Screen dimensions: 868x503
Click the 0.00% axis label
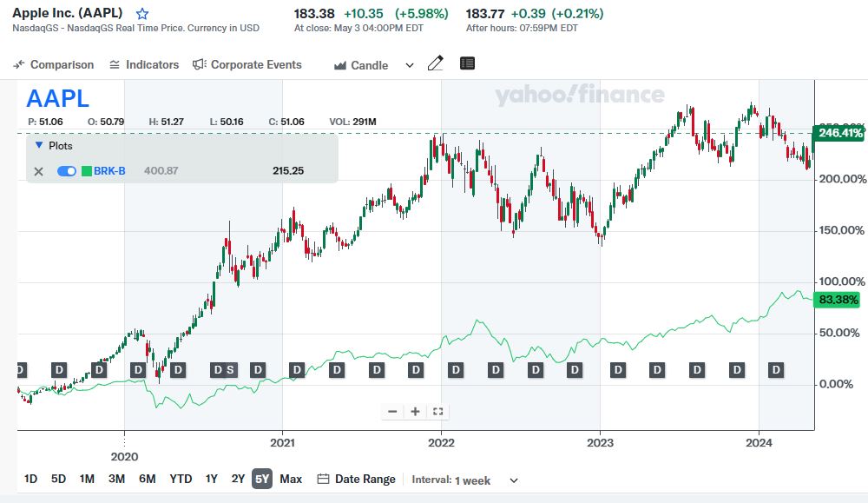[x=836, y=385]
